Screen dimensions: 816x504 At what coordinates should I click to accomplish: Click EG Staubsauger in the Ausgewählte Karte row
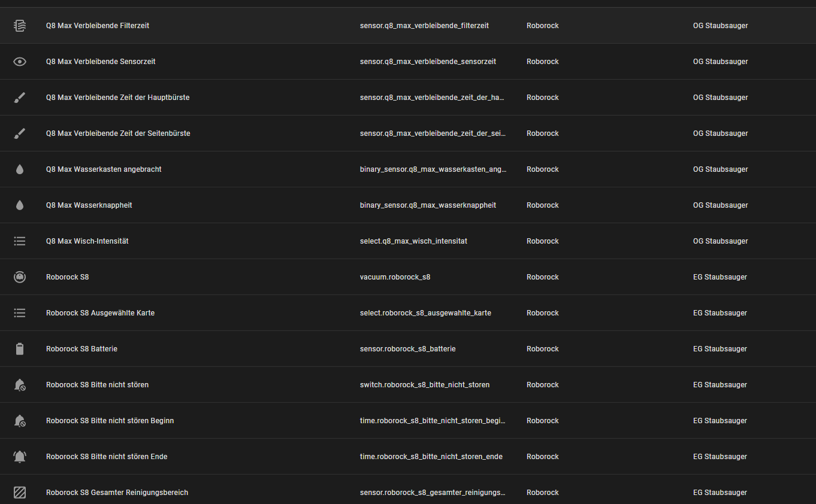point(720,313)
